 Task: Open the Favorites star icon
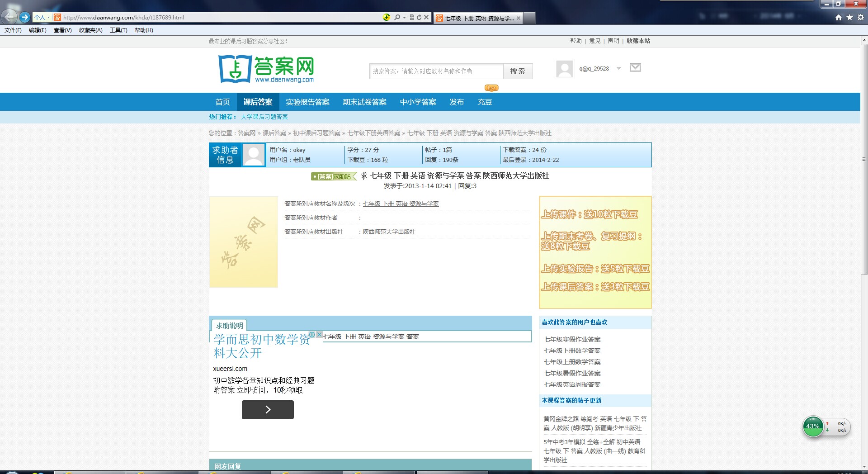(849, 17)
